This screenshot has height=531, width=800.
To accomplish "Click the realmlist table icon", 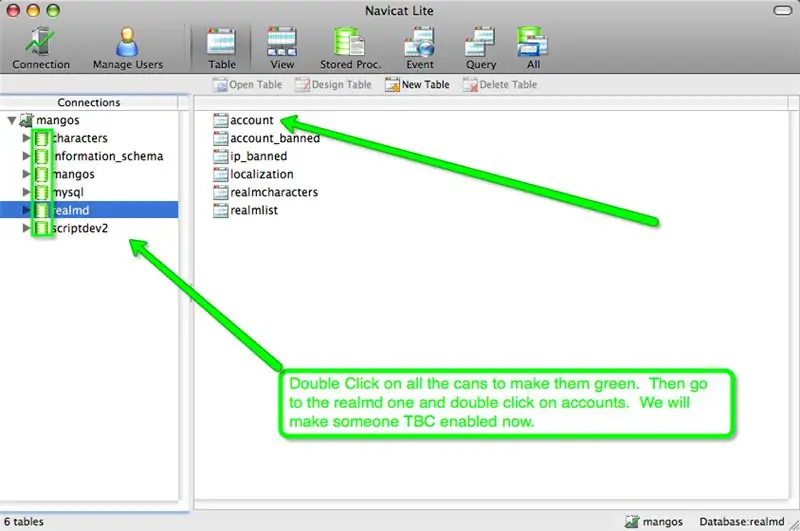I will coord(220,210).
